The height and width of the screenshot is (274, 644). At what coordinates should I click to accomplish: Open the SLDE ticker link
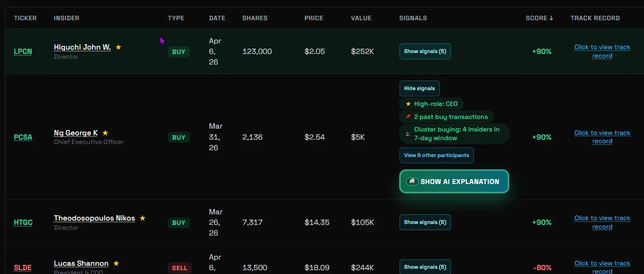pos(23,268)
